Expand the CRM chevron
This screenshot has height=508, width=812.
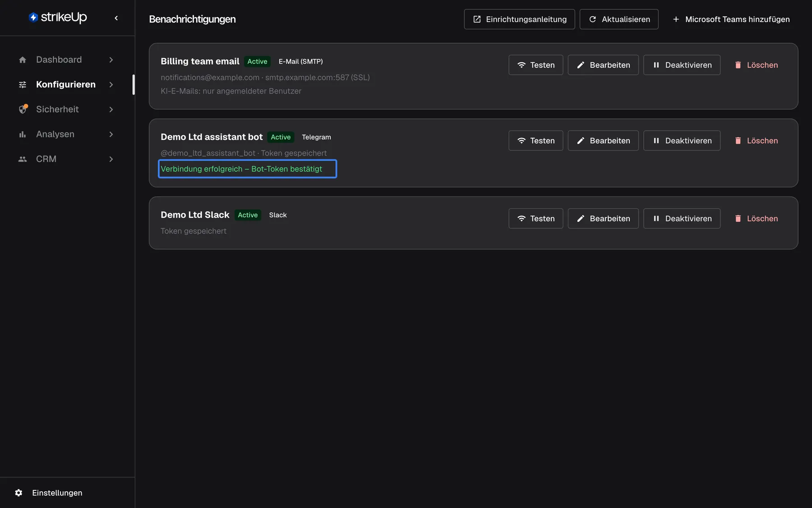(x=111, y=159)
